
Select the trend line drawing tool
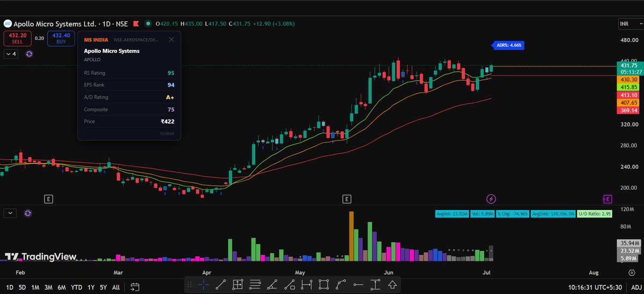pos(221,284)
